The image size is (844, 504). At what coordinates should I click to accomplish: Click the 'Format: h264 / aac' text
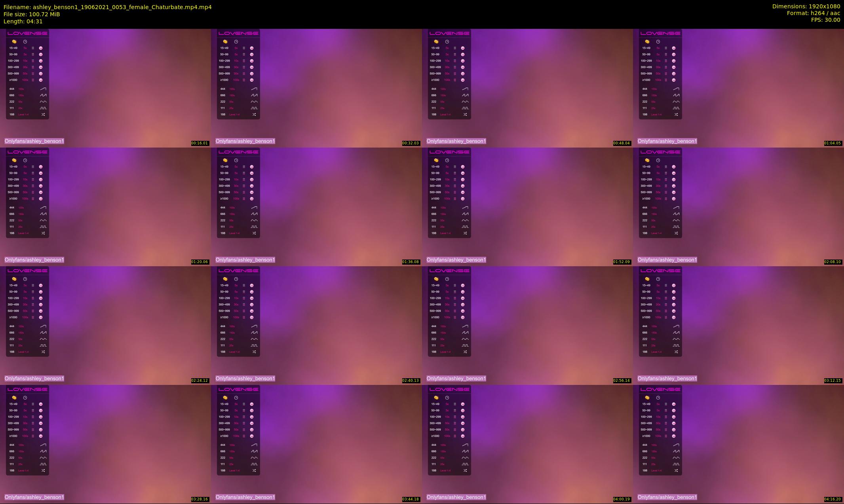click(x=814, y=13)
